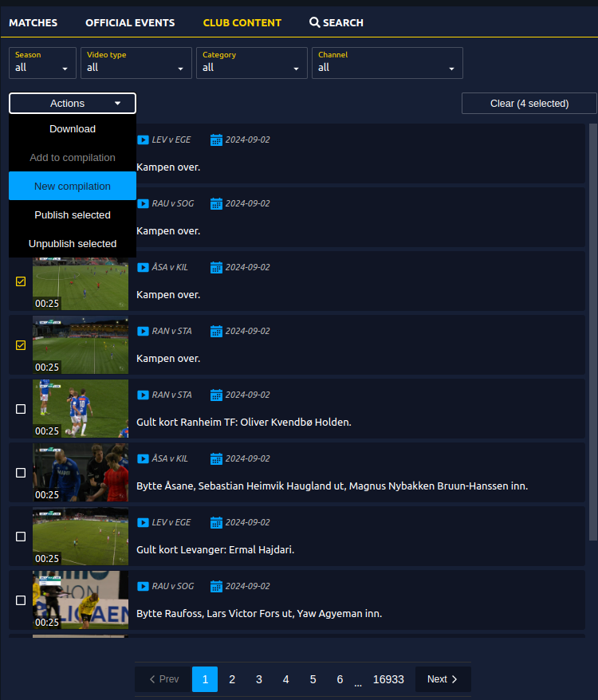Click video icon in Sebastian Heimvik Haugland row

click(x=143, y=459)
